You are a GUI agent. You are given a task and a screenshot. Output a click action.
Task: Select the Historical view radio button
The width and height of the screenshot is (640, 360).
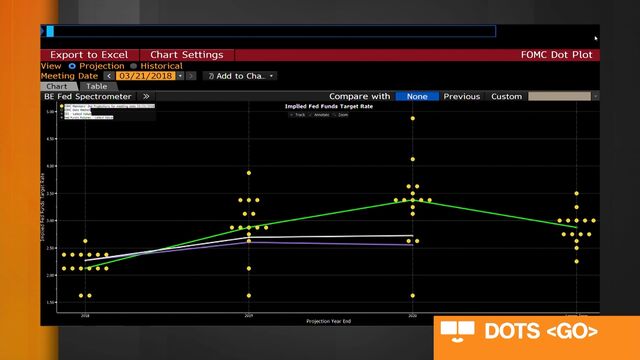pos(133,66)
